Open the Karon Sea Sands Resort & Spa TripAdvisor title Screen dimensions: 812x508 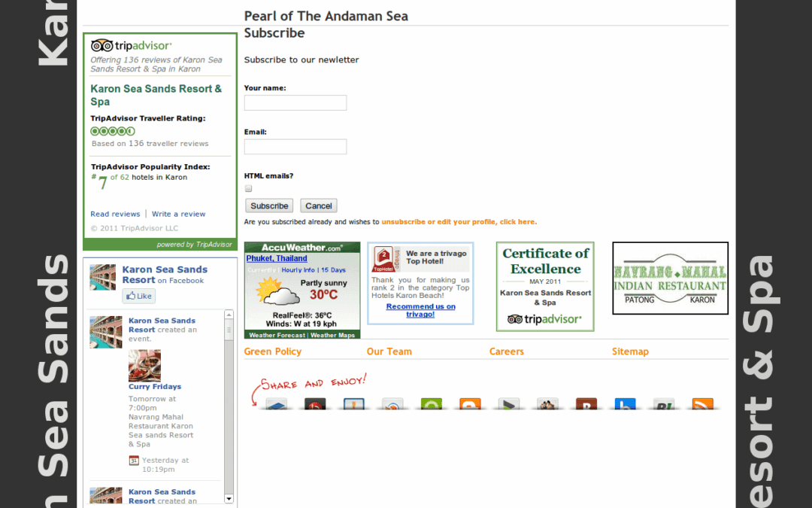click(156, 96)
